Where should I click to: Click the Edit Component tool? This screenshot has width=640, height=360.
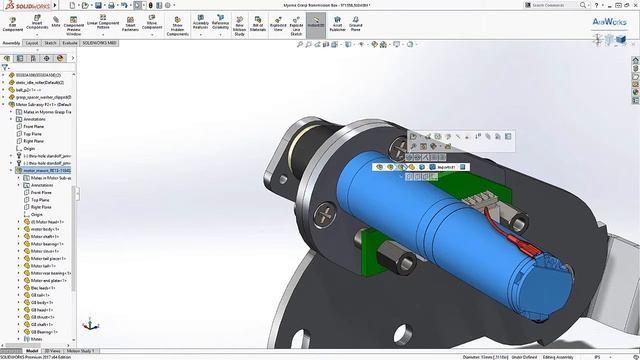[13, 25]
